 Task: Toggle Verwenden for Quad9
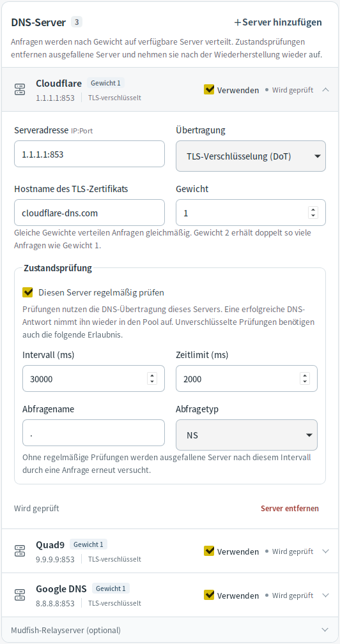(209, 551)
